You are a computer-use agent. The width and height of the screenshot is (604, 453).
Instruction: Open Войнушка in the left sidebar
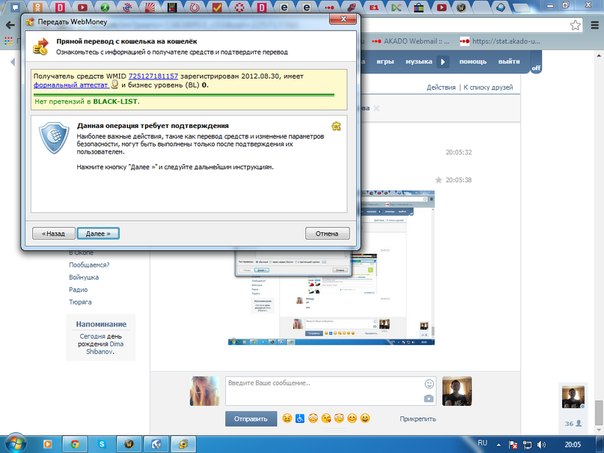[84, 277]
